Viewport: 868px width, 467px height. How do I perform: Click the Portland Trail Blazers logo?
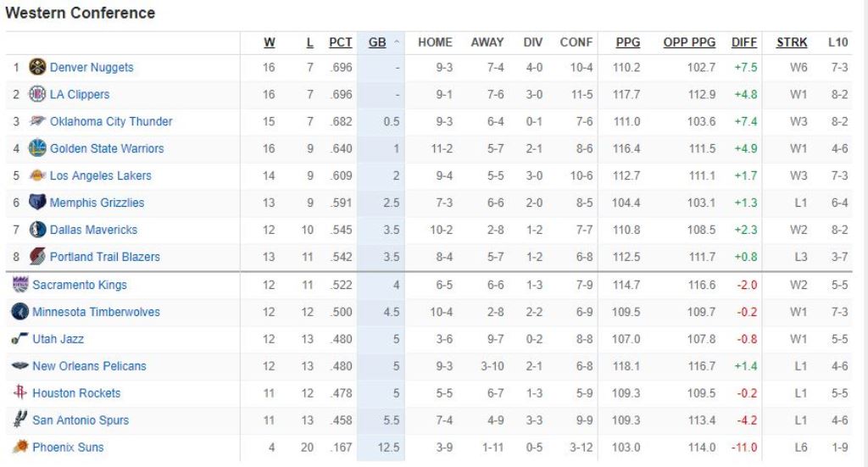pyautogui.click(x=37, y=257)
